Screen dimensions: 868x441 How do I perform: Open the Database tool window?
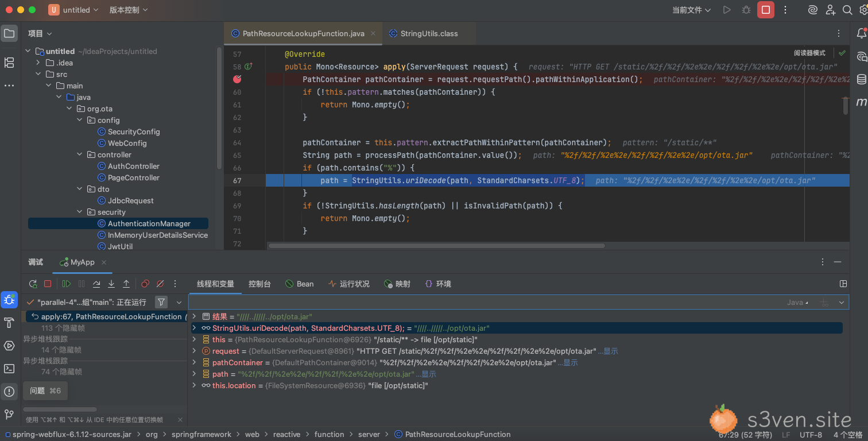click(862, 79)
